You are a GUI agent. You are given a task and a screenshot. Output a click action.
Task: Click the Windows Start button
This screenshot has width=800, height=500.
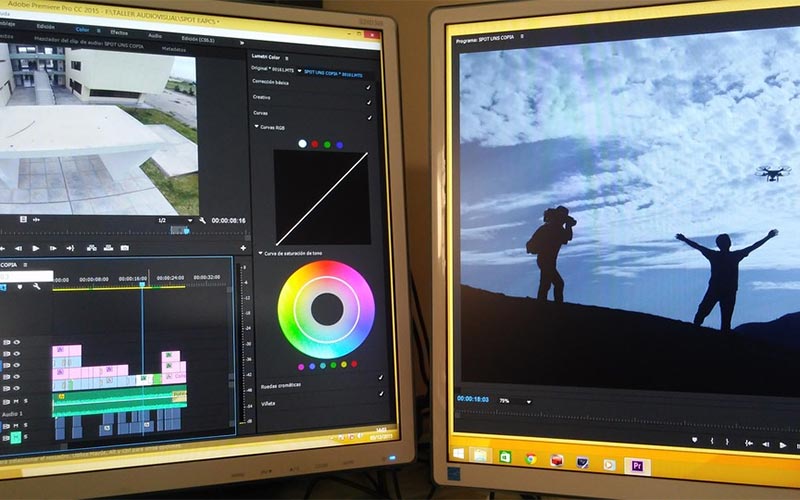click(458, 453)
